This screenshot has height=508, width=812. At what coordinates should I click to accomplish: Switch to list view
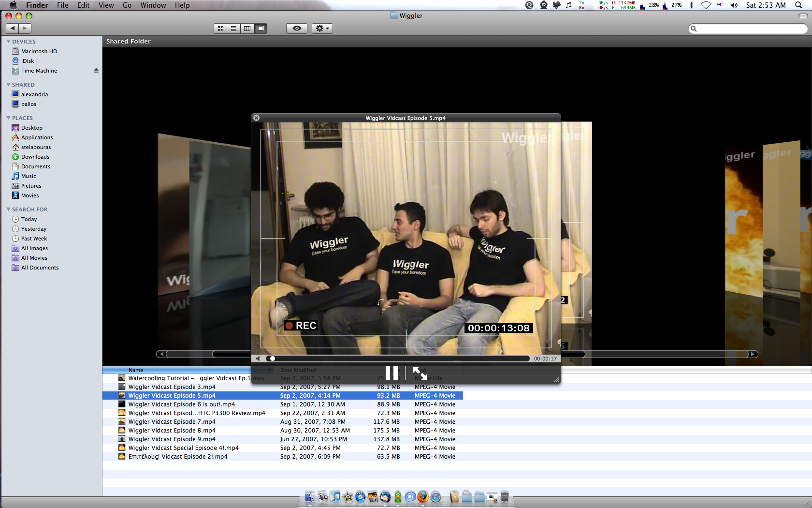234,29
